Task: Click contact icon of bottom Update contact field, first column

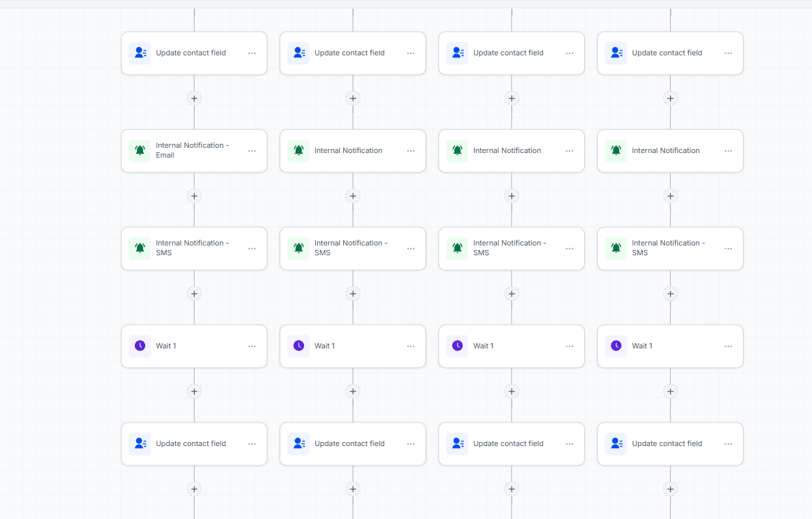Action: click(140, 443)
